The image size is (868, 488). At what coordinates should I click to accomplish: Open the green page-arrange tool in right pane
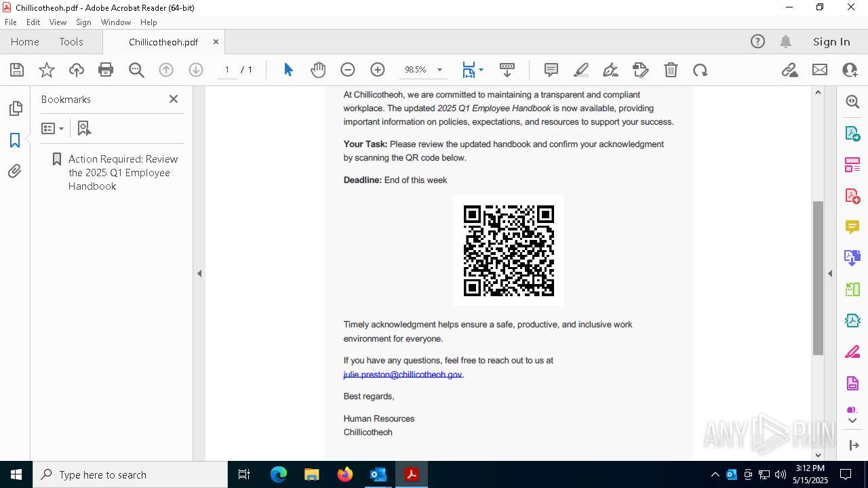pyautogui.click(x=852, y=289)
